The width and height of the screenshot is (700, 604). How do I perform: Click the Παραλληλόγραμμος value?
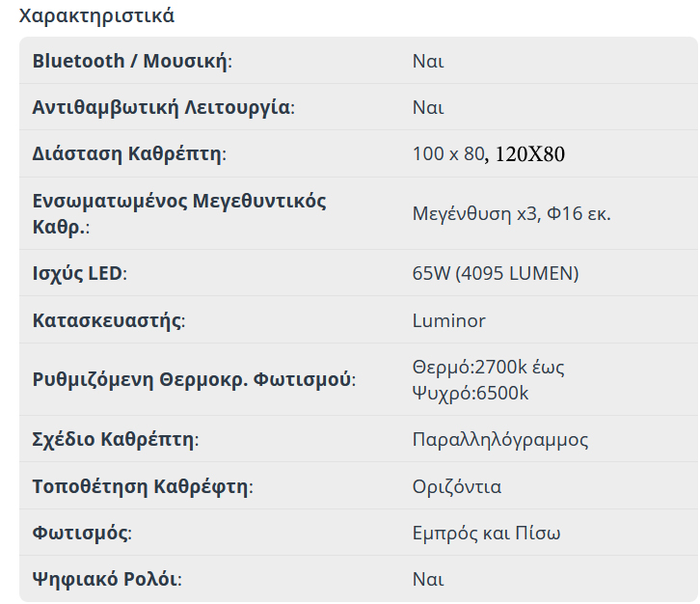499,440
